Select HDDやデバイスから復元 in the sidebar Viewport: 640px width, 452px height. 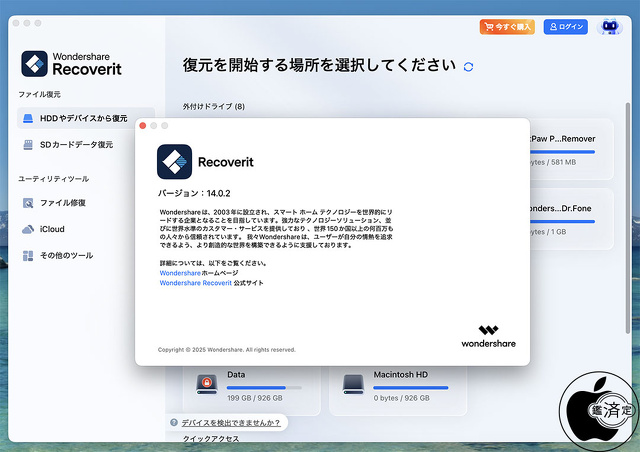tap(85, 119)
